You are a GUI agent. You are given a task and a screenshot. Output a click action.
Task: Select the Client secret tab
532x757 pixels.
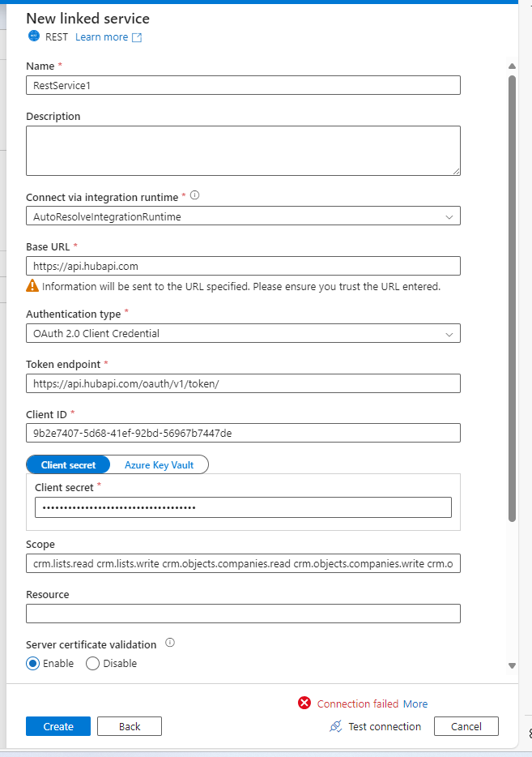(69, 465)
